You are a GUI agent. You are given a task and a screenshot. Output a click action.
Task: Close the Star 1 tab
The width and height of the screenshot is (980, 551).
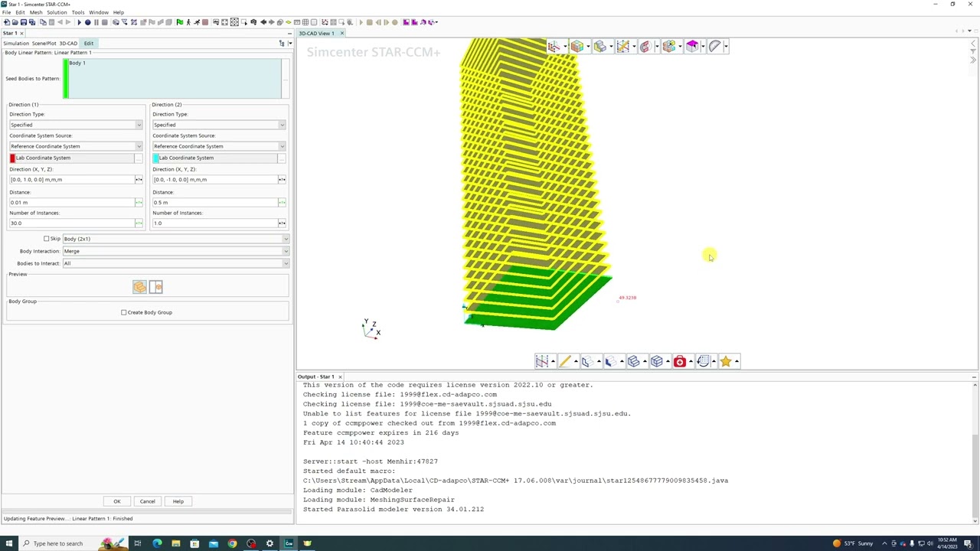[x=21, y=33]
